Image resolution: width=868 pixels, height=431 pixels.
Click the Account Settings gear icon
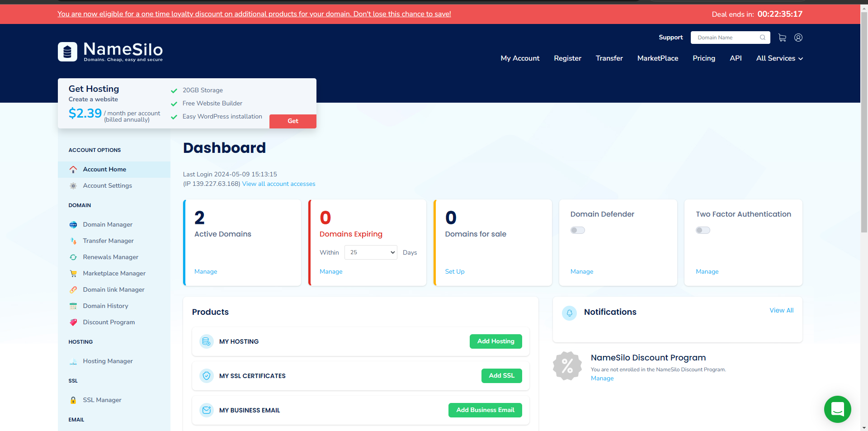pyautogui.click(x=73, y=186)
